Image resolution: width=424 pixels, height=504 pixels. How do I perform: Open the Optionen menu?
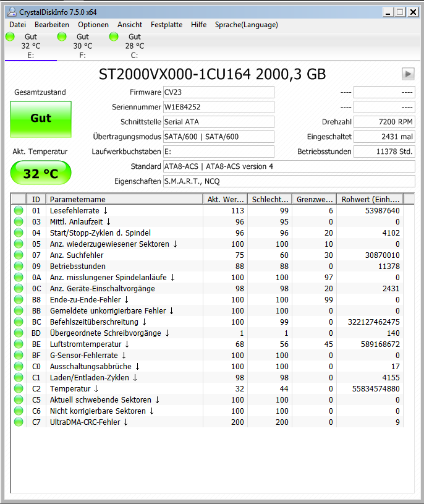[x=93, y=25]
